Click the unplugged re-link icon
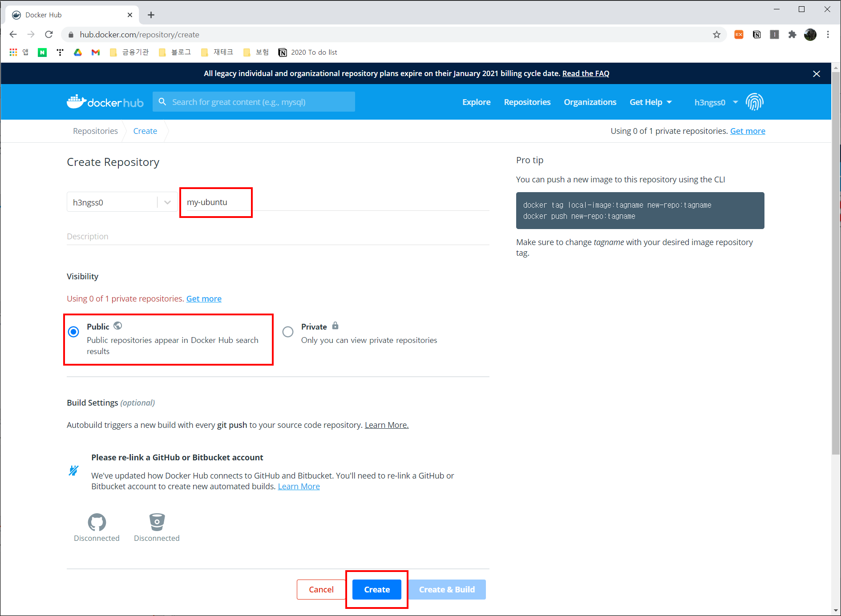Viewport: 841px width, 616px height. (x=73, y=470)
